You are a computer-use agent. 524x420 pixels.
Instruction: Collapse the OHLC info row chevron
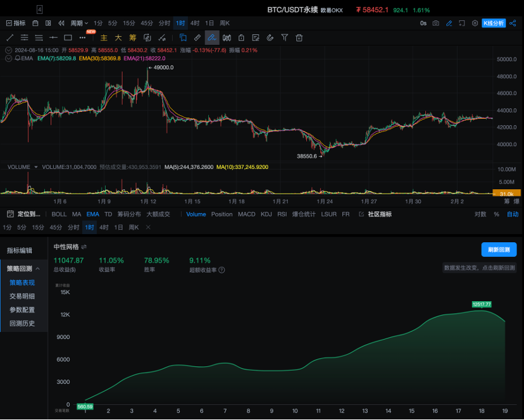(x=8, y=49)
